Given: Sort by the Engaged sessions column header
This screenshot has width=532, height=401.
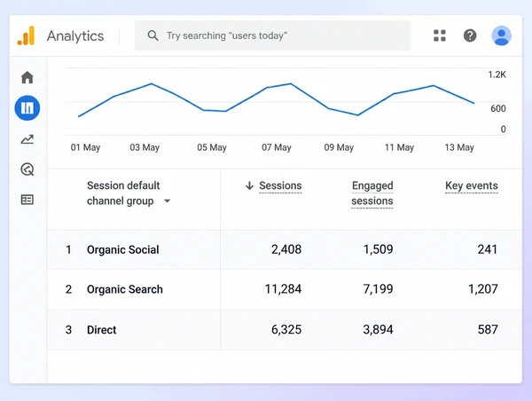Looking at the screenshot, I should 372,193.
